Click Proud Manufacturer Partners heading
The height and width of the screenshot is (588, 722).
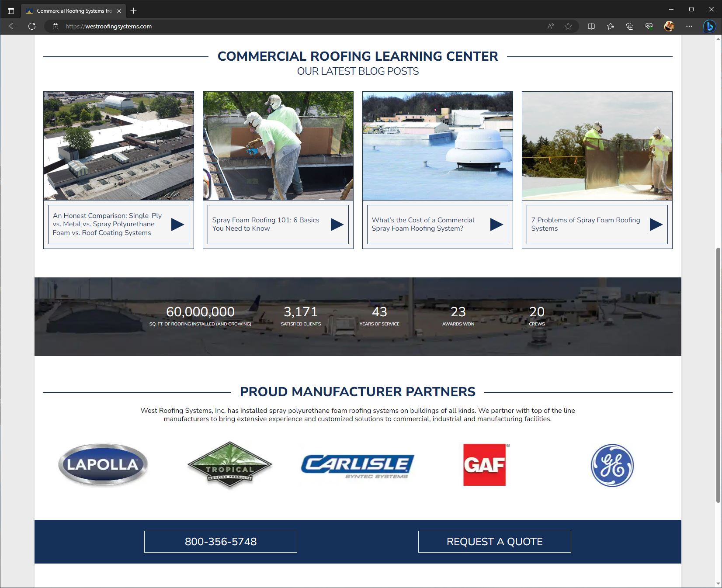point(358,392)
